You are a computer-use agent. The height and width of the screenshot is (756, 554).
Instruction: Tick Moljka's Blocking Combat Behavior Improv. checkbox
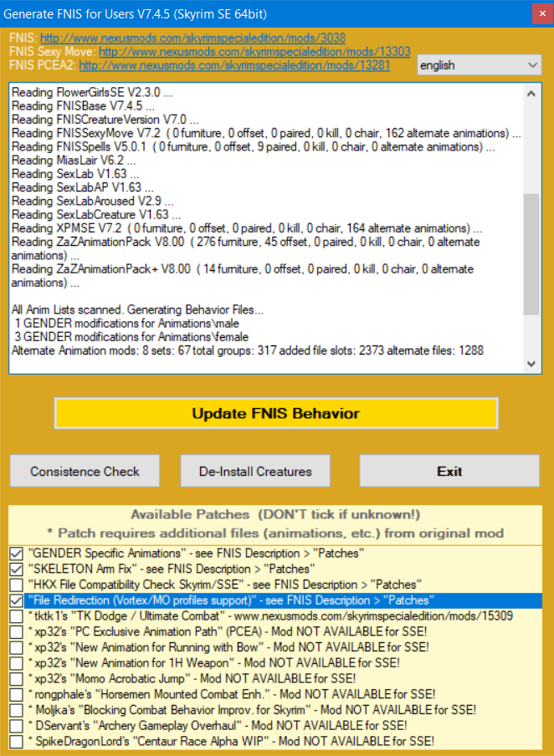(x=17, y=710)
